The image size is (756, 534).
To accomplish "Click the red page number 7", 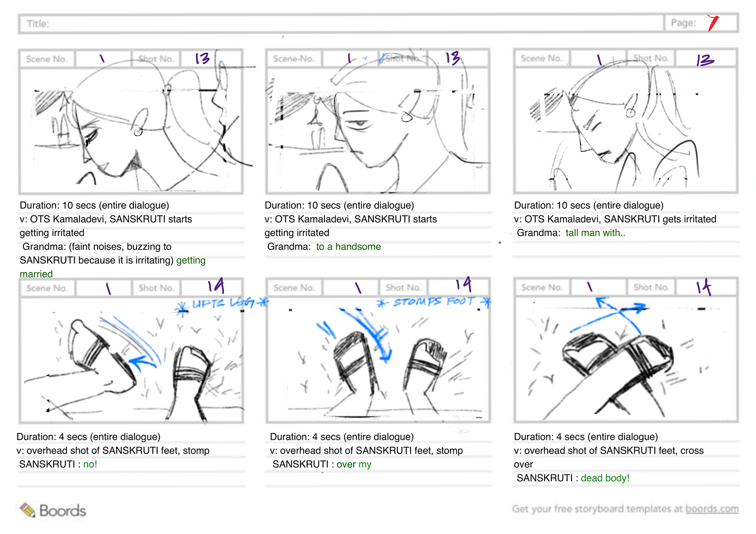I will point(713,23).
